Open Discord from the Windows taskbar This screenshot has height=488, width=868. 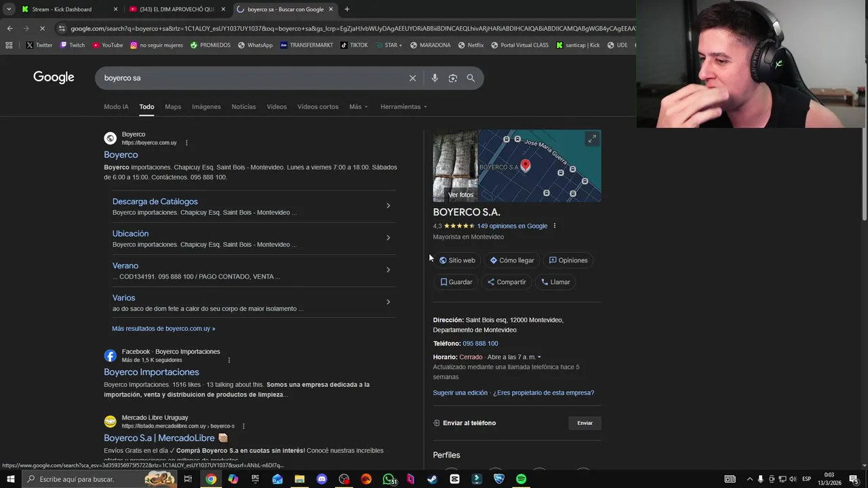point(321,479)
